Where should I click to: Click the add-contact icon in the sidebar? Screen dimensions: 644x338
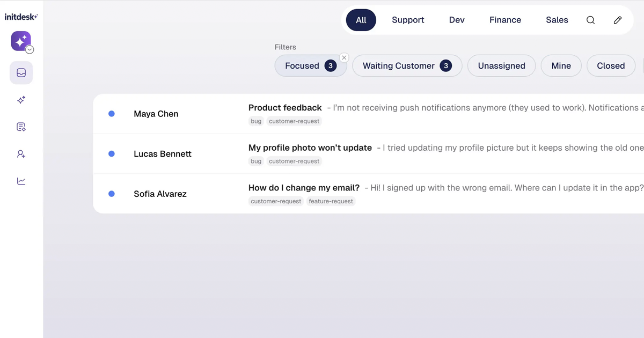click(21, 154)
